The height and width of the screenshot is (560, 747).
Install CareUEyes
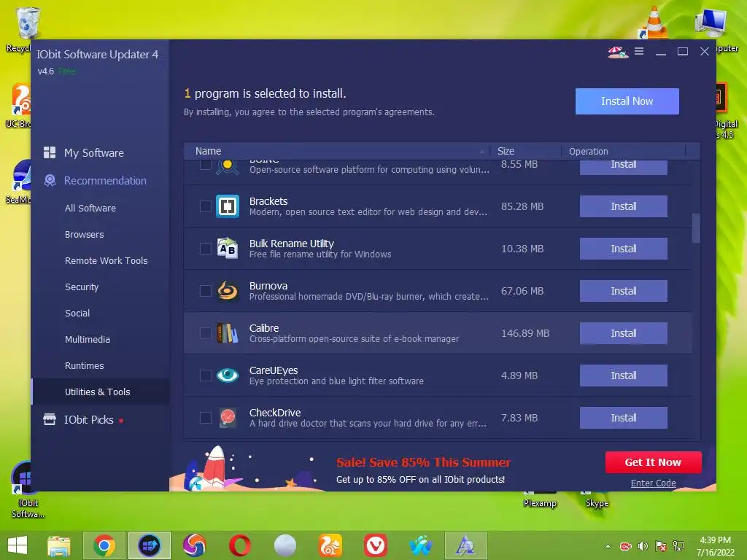pos(623,376)
